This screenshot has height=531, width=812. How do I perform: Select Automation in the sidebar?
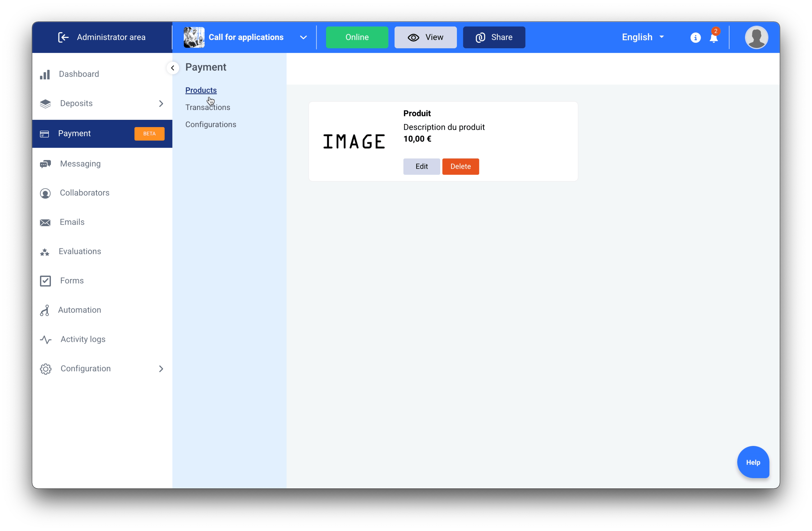102,310
